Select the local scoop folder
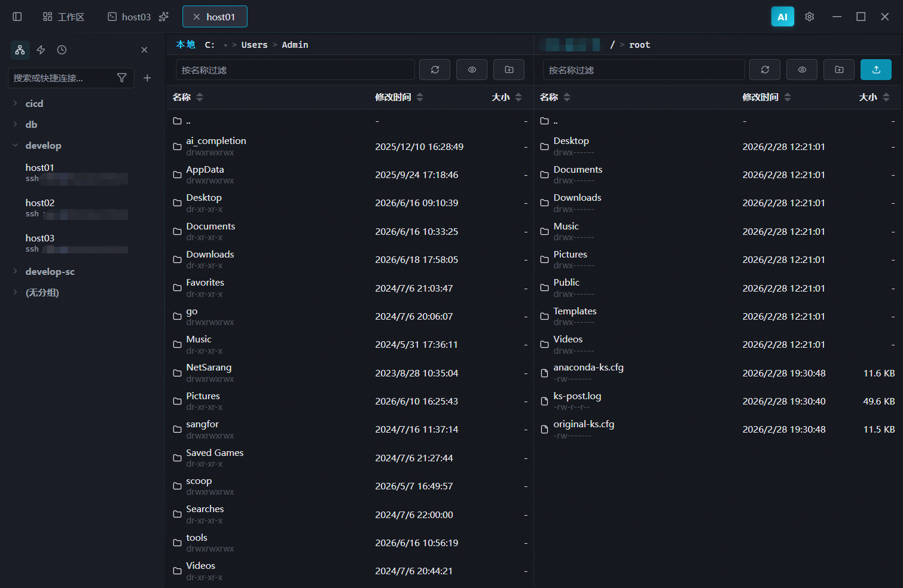 350,486
